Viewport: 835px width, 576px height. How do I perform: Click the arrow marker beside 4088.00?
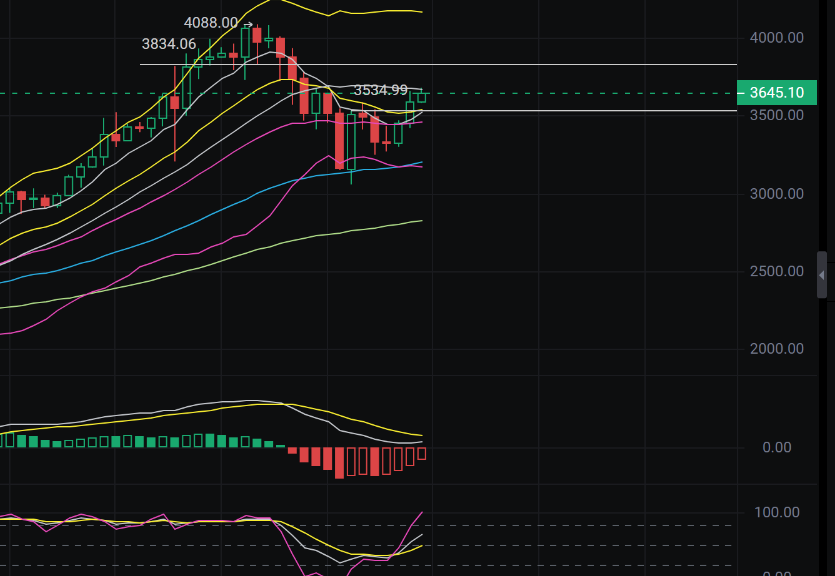click(x=246, y=22)
